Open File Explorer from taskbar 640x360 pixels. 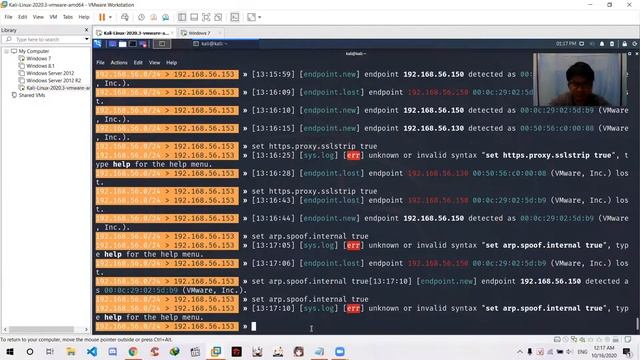click(71, 351)
